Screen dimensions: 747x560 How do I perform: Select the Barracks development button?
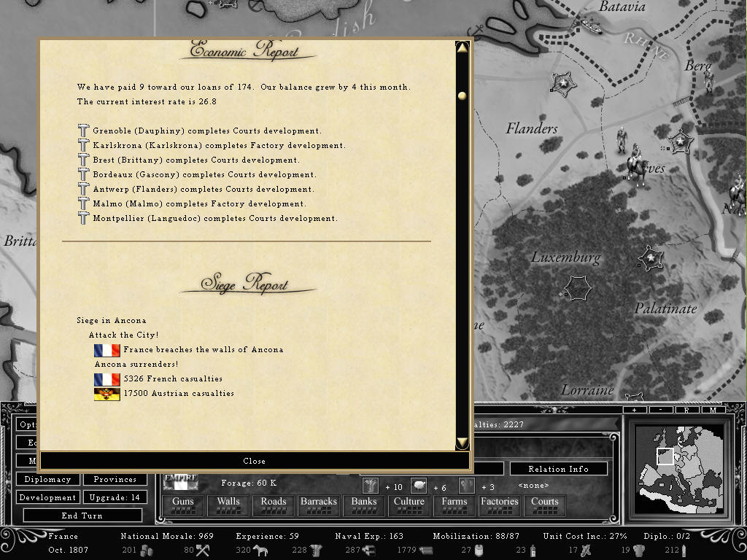[319, 505]
